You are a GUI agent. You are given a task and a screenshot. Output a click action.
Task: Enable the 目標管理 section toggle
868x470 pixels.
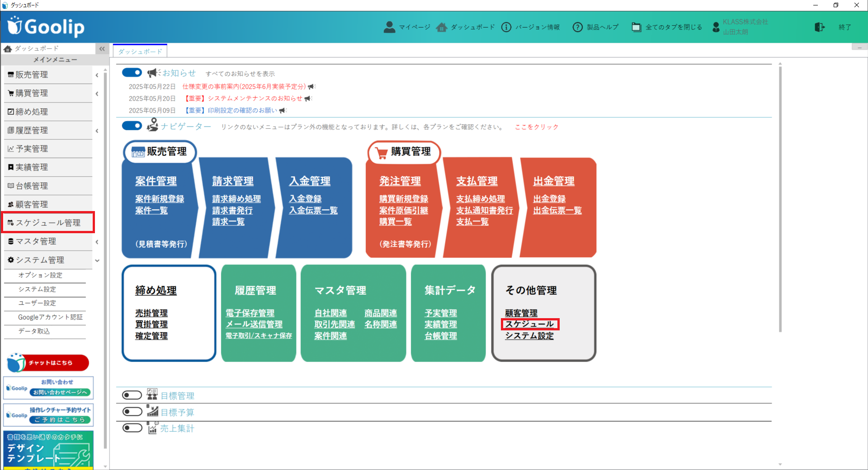tap(132, 395)
